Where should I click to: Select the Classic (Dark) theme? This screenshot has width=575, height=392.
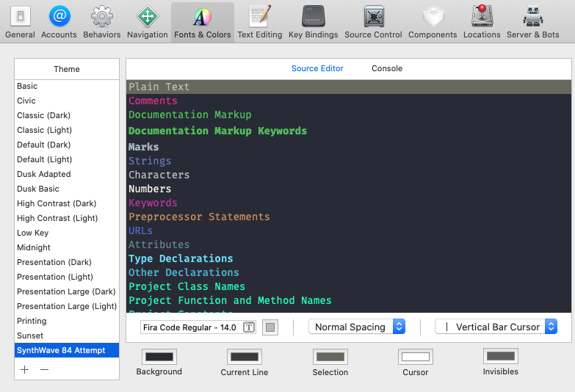67,115
